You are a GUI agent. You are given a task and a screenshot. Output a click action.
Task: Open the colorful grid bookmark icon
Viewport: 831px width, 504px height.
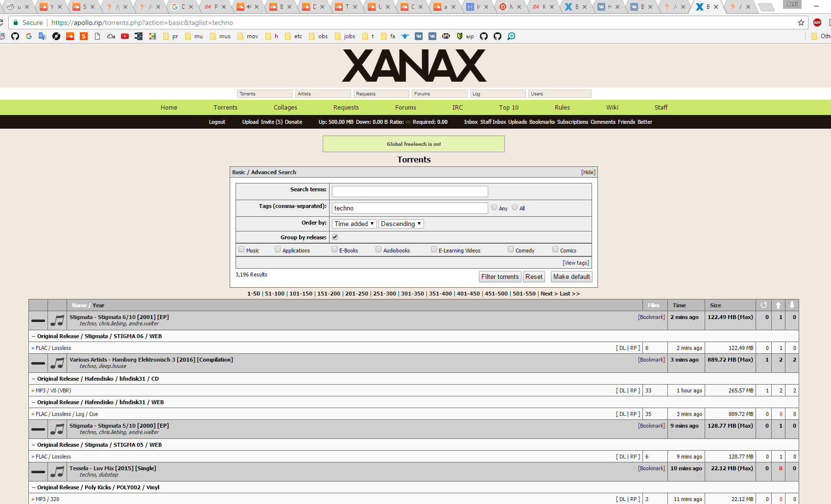pyautogui.click(x=152, y=36)
